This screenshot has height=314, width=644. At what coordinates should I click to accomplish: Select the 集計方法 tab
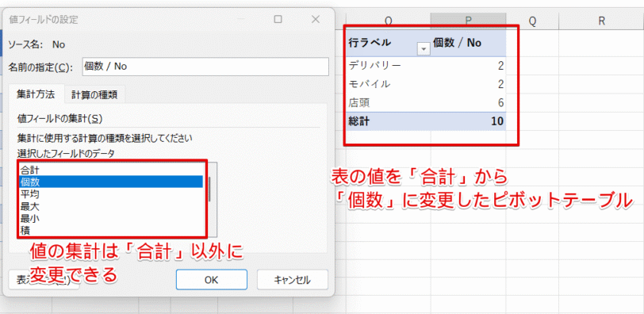click(36, 94)
